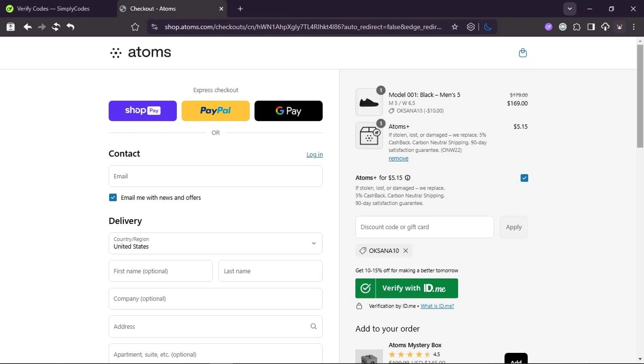Remove the OKSANA10 discount code tag

click(405, 251)
